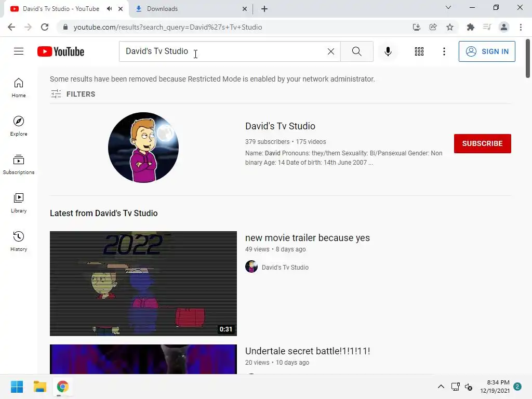Image resolution: width=532 pixels, height=399 pixels.
Task: Open YouTube settings three-dot menu
Action: (444, 51)
